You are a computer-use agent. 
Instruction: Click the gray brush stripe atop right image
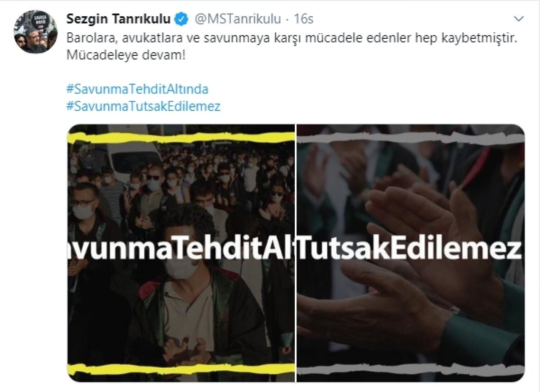click(x=410, y=138)
